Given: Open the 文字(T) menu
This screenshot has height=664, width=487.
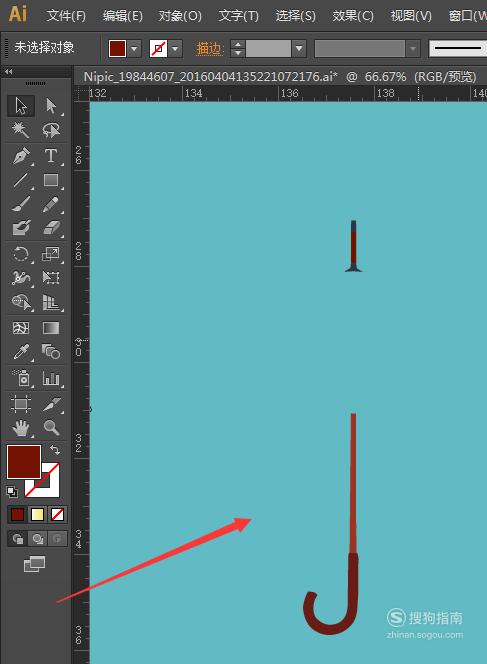Looking at the screenshot, I should click(x=238, y=16).
